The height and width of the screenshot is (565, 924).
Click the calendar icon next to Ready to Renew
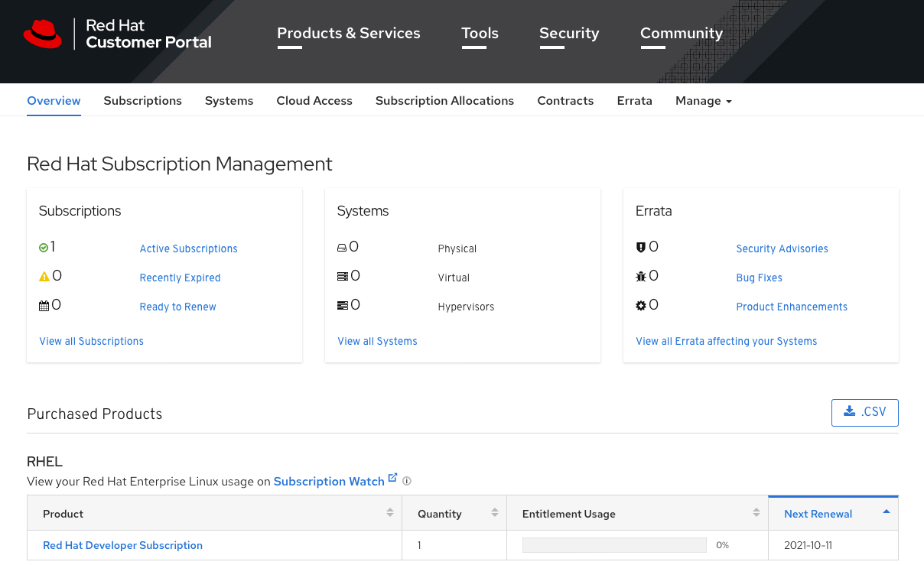click(44, 304)
